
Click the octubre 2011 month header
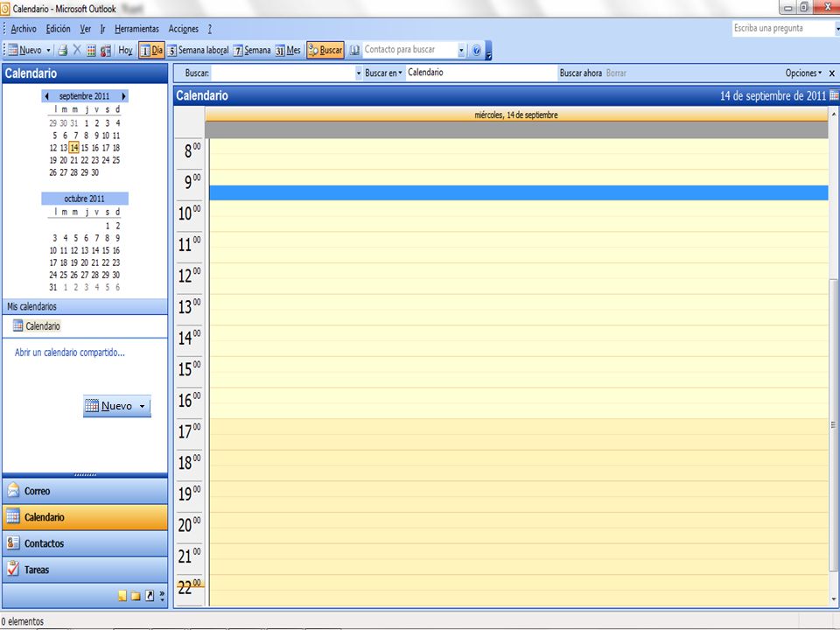pos(84,199)
